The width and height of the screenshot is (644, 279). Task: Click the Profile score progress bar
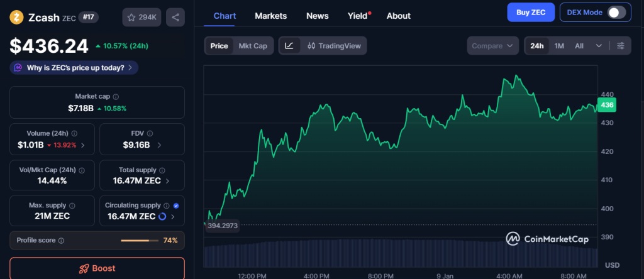click(140, 241)
